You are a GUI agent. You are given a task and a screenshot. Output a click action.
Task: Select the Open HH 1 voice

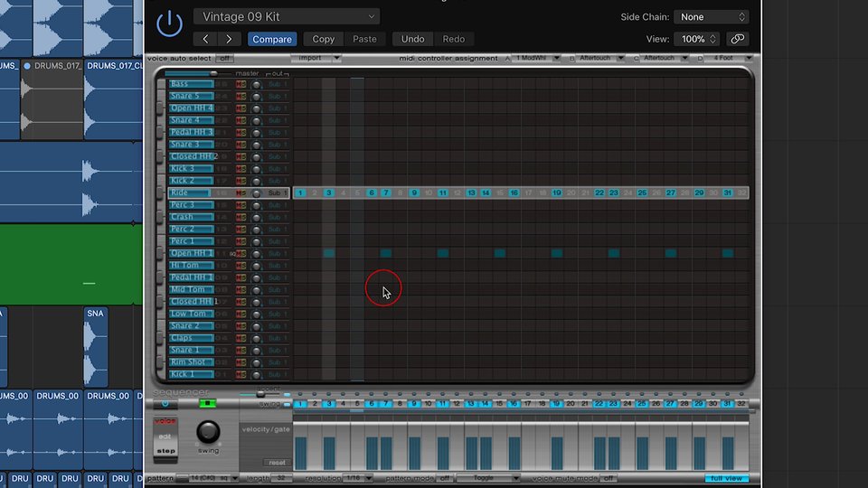tap(191, 253)
